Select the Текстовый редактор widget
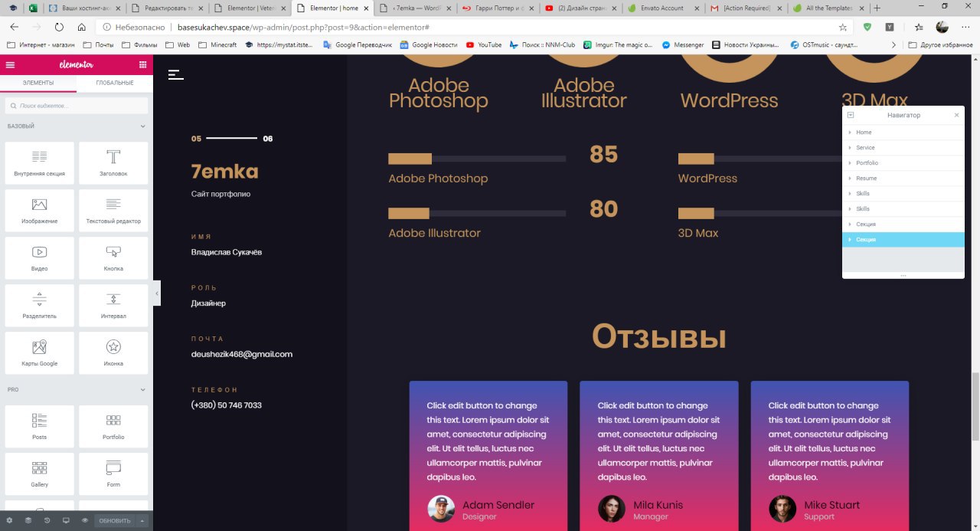Screen dimensions: 980x531 [113, 211]
